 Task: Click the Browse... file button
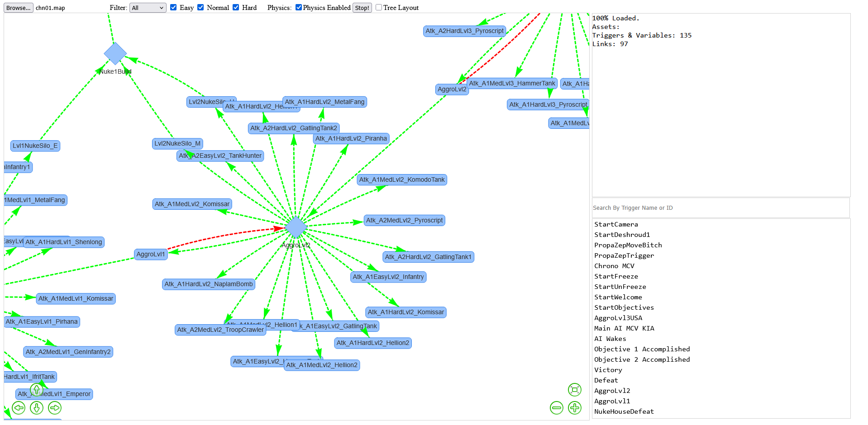pyautogui.click(x=19, y=8)
